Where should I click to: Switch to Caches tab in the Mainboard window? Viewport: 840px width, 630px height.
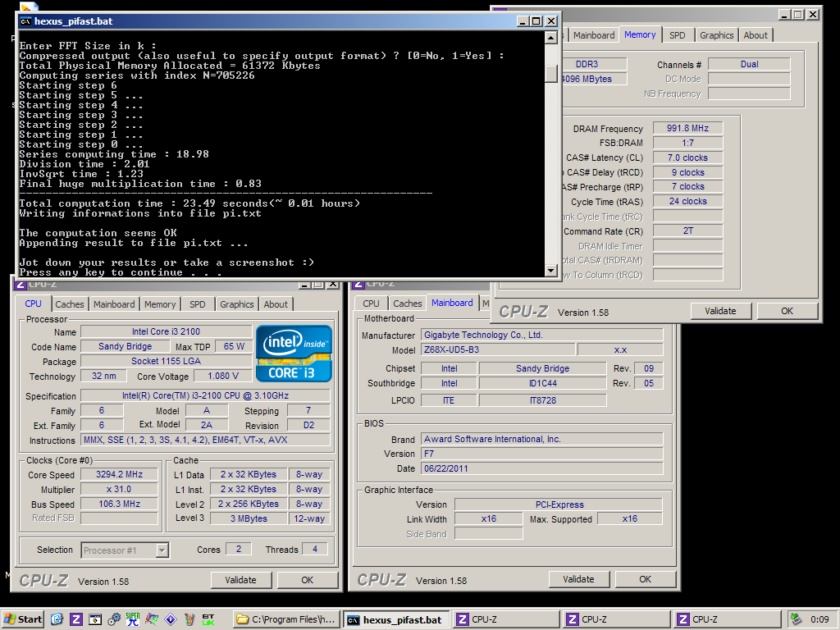point(407,304)
